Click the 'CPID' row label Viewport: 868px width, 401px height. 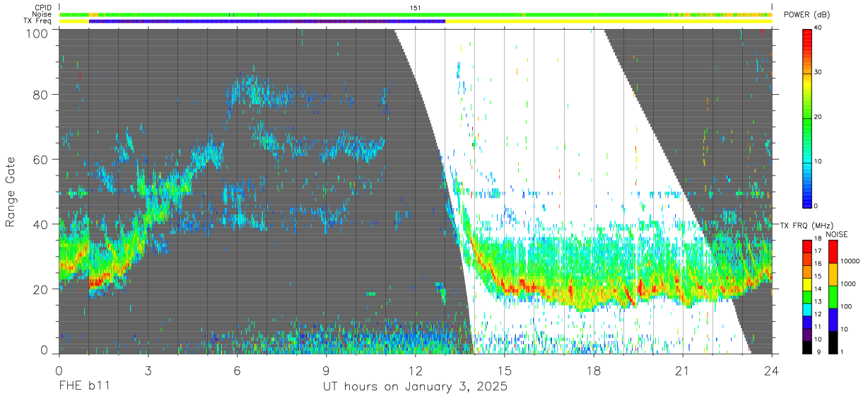(x=44, y=8)
